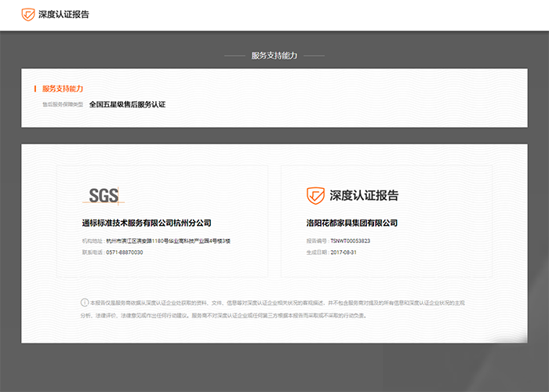Image resolution: width=549 pixels, height=392 pixels.
Task: Click the generation date 2017-08-31
Action: click(344, 252)
